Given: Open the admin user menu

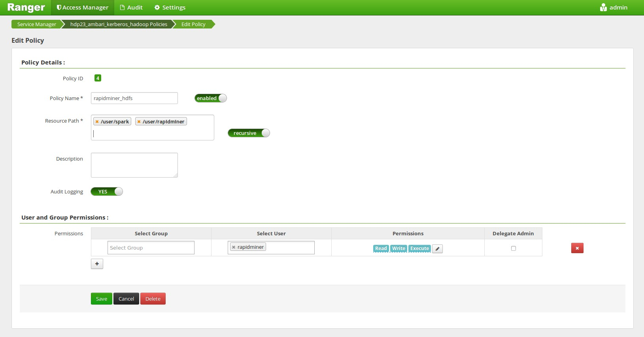Looking at the screenshot, I should 614,8.
